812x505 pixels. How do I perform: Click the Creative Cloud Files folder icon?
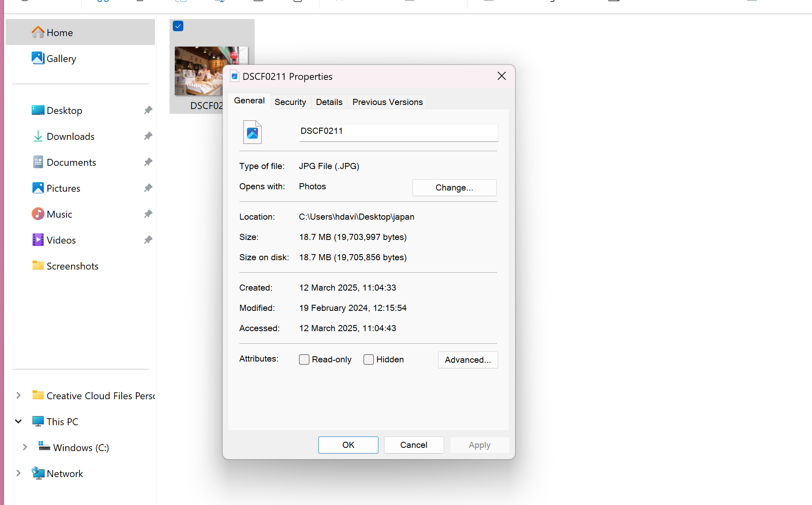point(38,395)
